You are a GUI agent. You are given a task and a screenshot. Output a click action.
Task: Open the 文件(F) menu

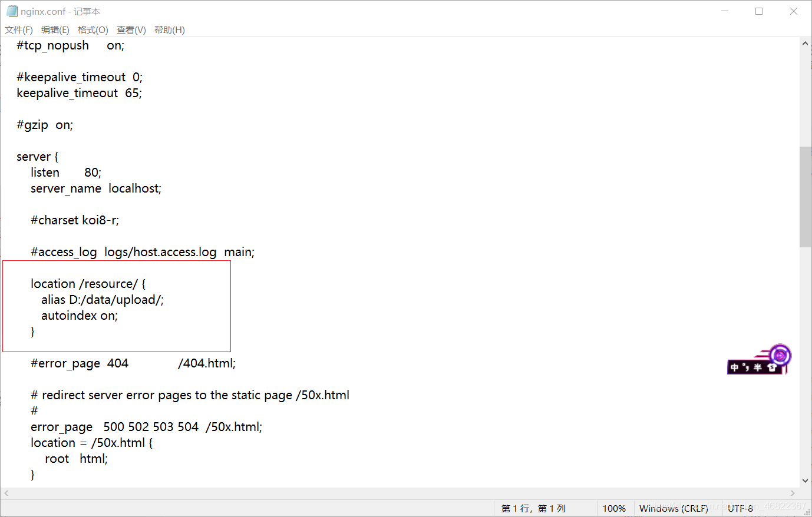pyautogui.click(x=19, y=30)
